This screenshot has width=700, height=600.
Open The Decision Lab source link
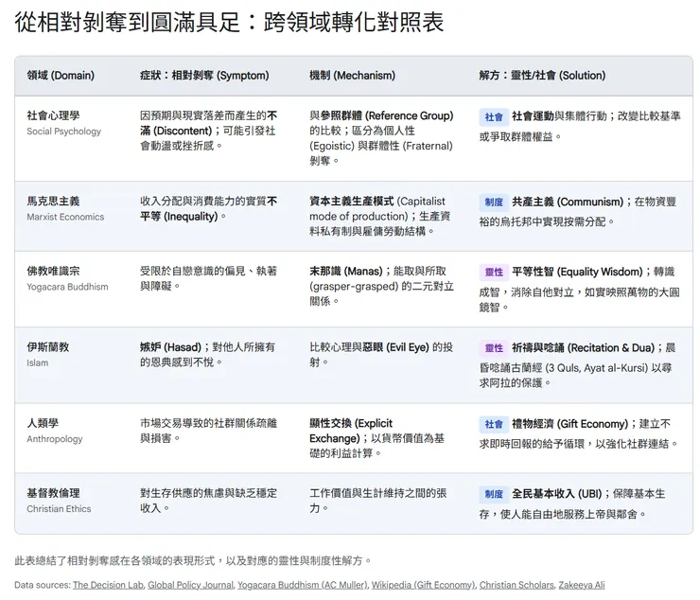click(x=109, y=585)
